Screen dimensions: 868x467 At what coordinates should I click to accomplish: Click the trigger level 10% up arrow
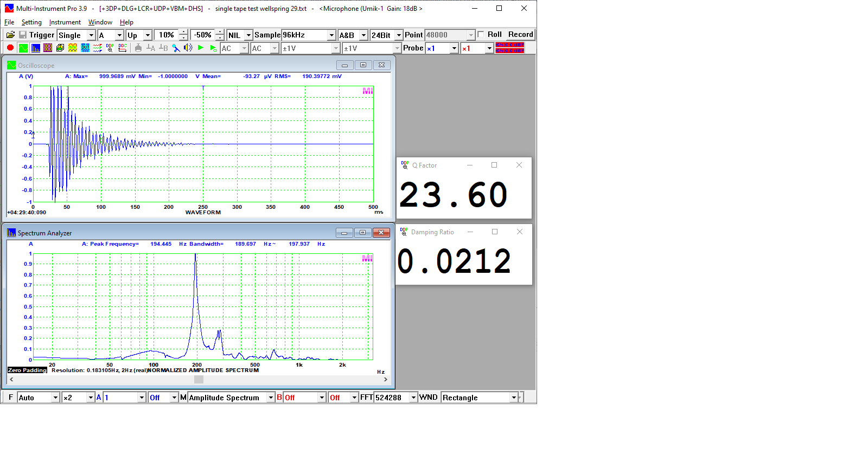[183, 32]
